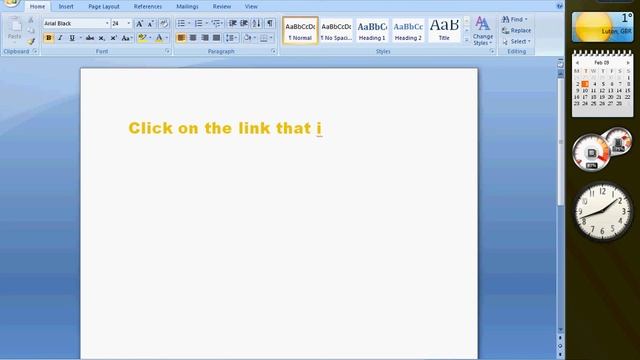Screen dimensions: 640x360
Task: Apply the font color button
Action: coord(159,38)
